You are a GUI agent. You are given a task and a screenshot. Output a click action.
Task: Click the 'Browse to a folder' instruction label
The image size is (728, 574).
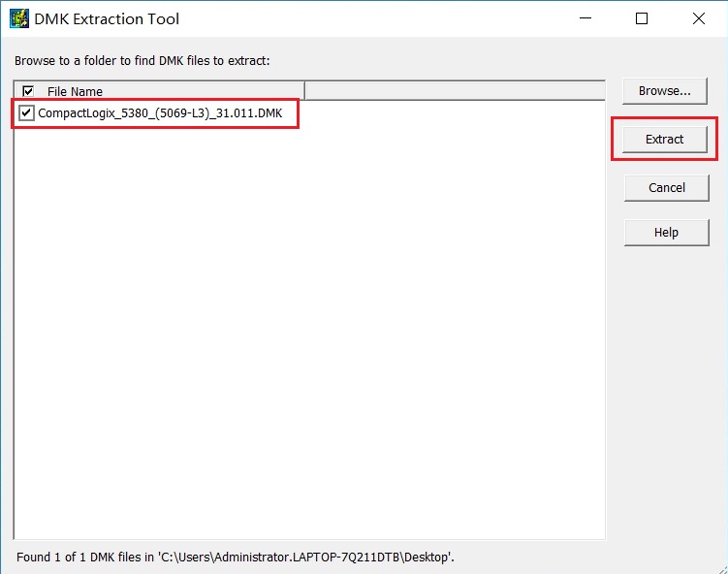pyautogui.click(x=142, y=61)
